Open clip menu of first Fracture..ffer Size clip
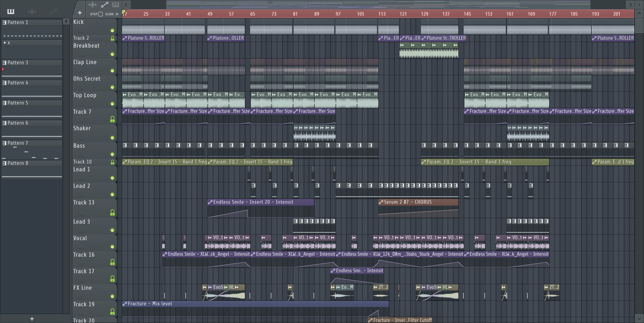This screenshot has height=323, width=644. (125, 111)
